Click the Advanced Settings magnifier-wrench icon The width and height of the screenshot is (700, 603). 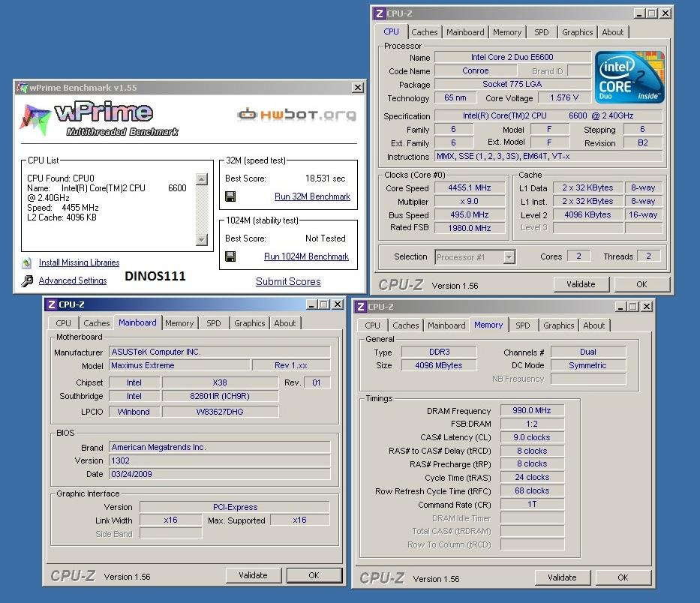(x=27, y=280)
